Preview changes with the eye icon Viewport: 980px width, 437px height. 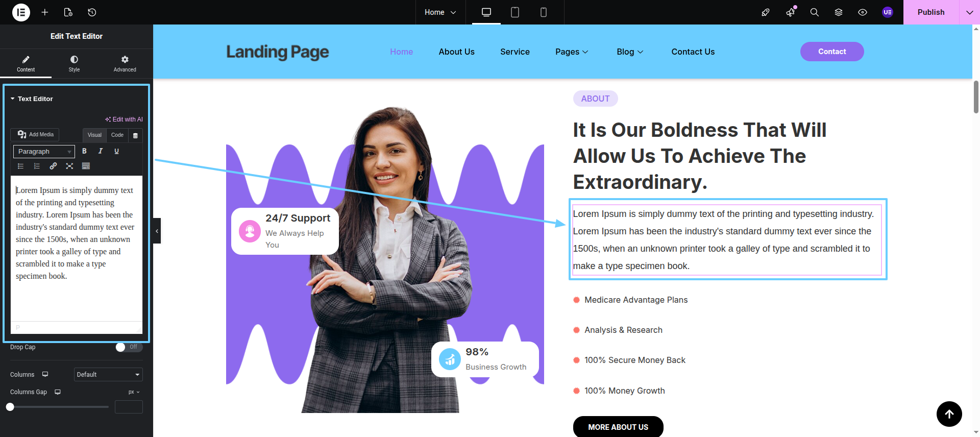863,12
